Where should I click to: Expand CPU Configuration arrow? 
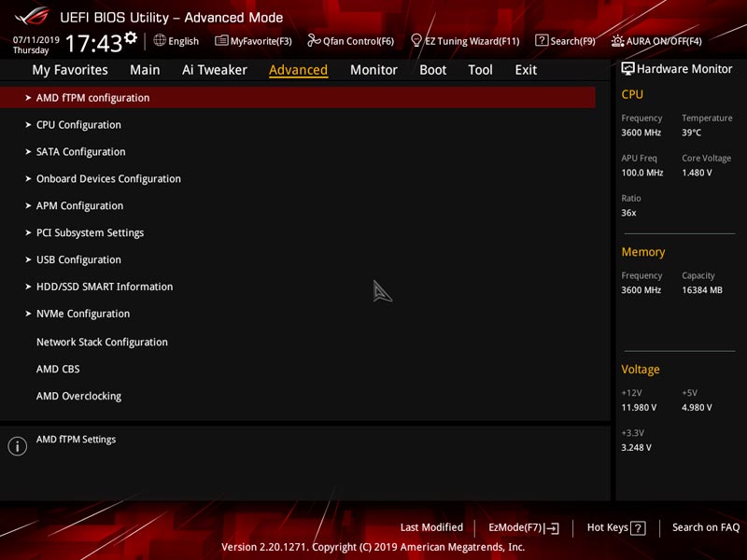coord(28,125)
